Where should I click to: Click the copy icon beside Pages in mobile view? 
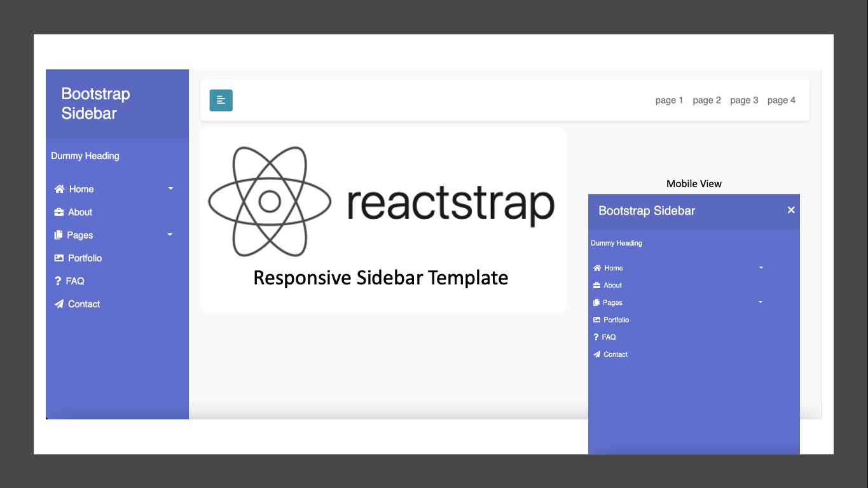[x=596, y=302]
